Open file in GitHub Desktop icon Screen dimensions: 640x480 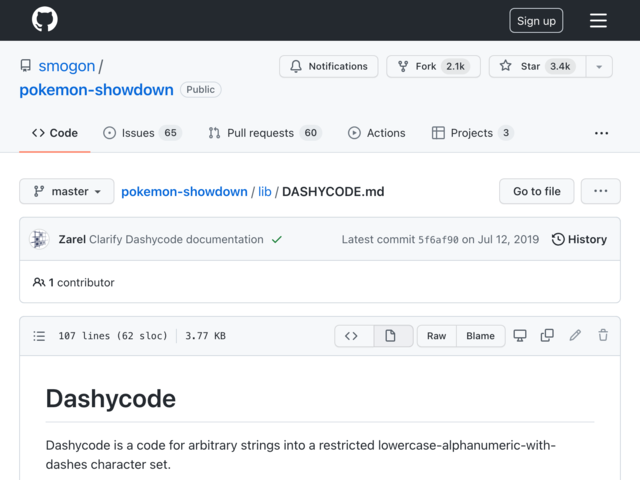[520, 336]
